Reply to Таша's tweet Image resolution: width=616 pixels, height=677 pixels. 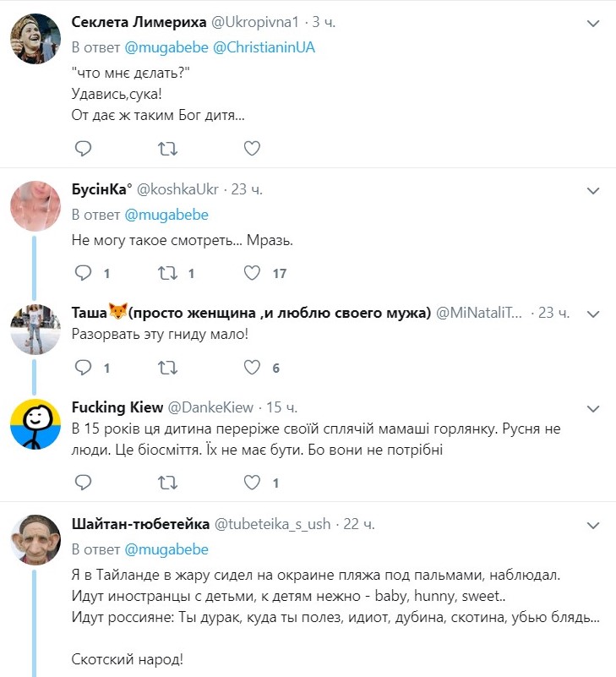[83, 368]
